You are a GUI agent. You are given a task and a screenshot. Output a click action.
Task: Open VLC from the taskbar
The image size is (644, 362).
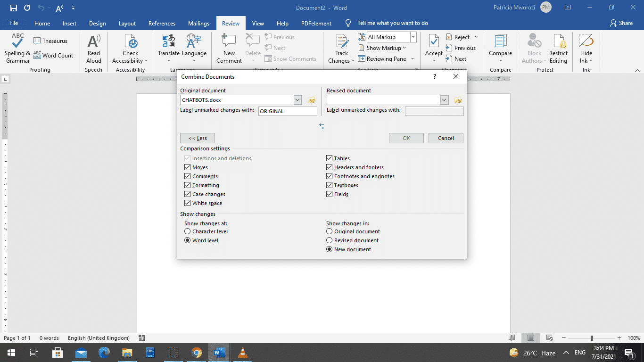(242, 353)
